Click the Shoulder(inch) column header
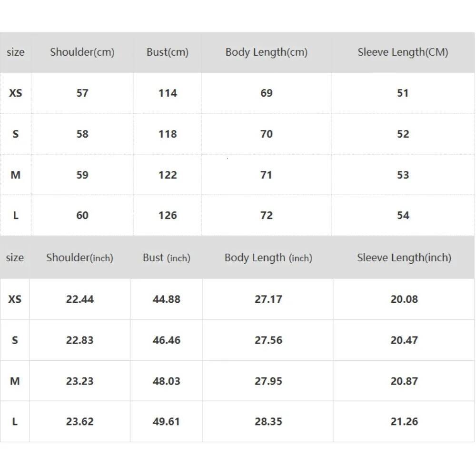This screenshot has height=476, width=476. (79, 258)
